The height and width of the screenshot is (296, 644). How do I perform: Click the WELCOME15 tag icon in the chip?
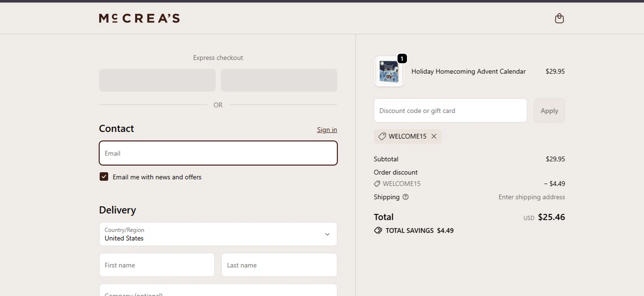382,136
